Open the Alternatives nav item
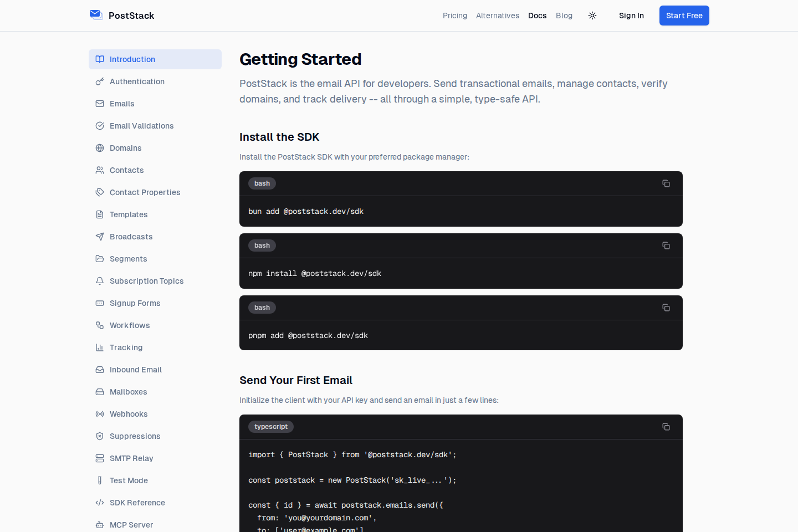Viewport: 798px width, 532px height. point(498,16)
